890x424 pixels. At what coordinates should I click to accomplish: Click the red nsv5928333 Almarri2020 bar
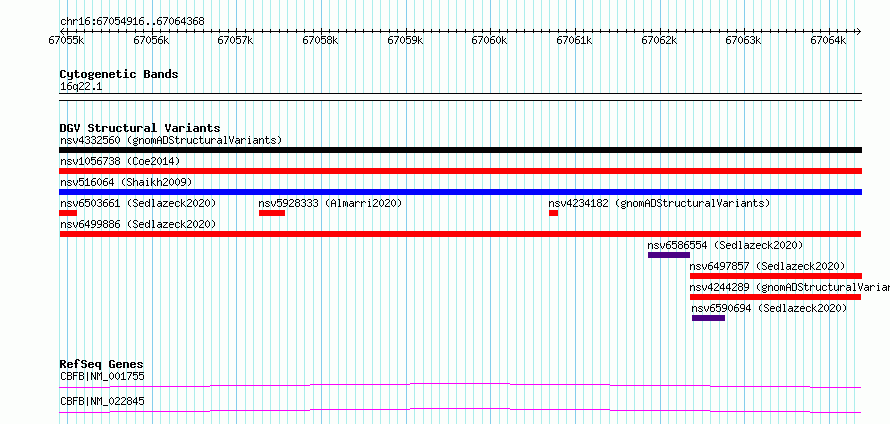tap(272, 213)
